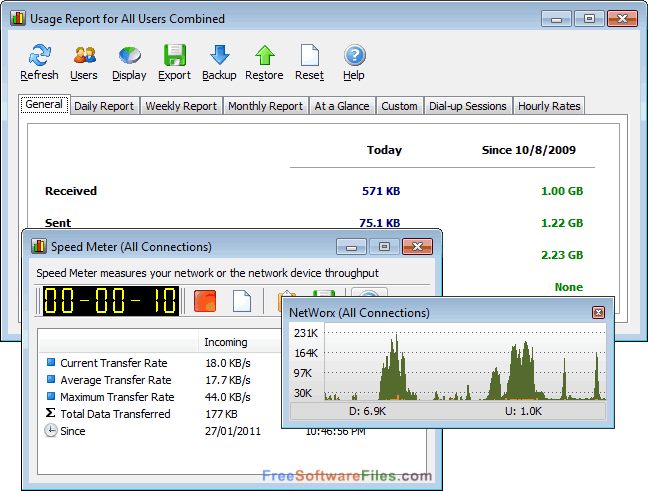The image size is (648, 491).
Task: Open the Display options icon
Action: coord(129,55)
